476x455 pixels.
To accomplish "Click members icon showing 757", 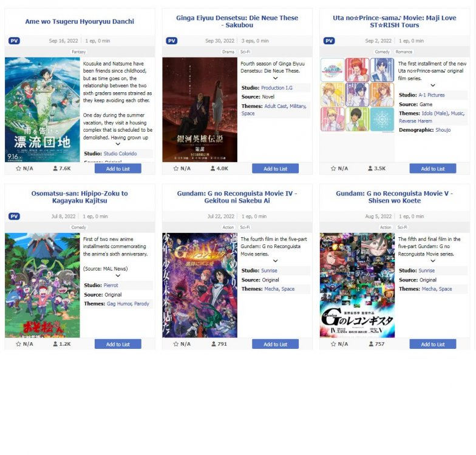I will click(x=371, y=344).
